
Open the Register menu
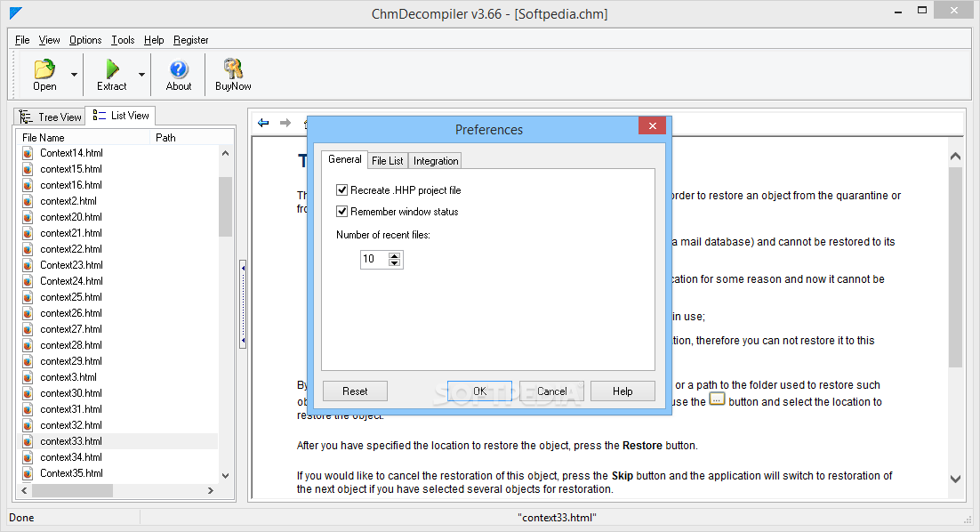click(x=190, y=40)
